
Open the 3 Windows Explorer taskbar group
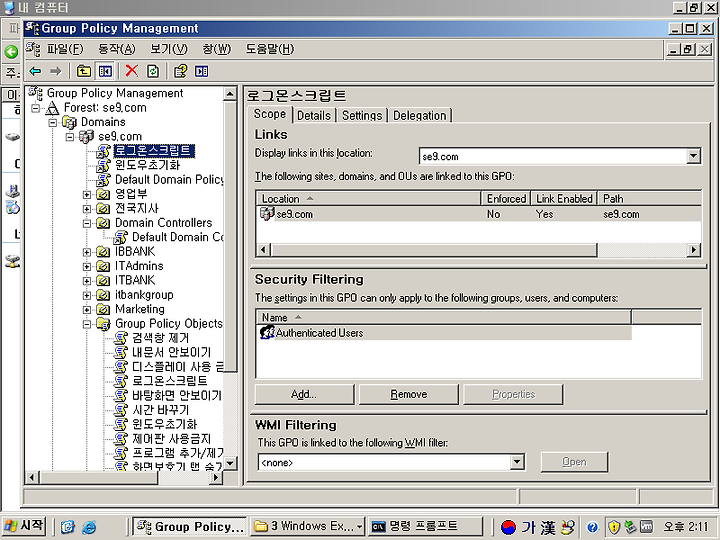(308, 526)
